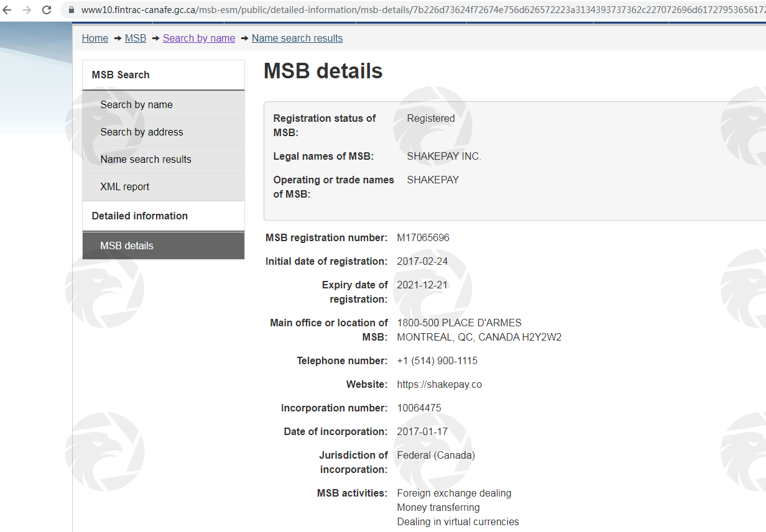Select MSB details sidebar item
This screenshot has width=766, height=532.
164,245
